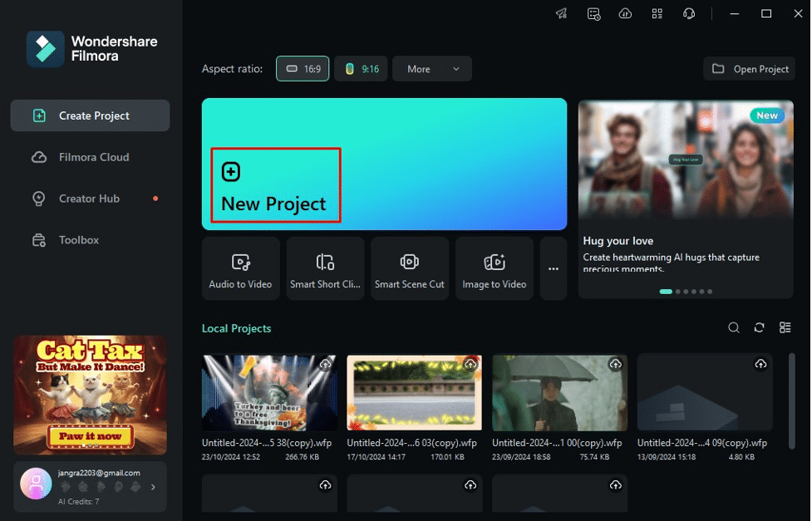Click the Paw it now banner button
Viewport: 812px width, 521px height.
(x=90, y=435)
